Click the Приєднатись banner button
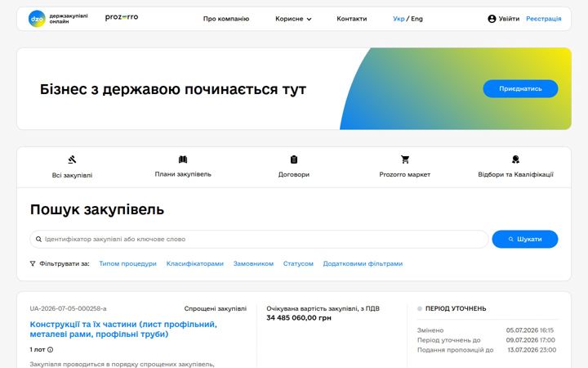Image resolution: width=588 pixels, height=368 pixels. 520,88
